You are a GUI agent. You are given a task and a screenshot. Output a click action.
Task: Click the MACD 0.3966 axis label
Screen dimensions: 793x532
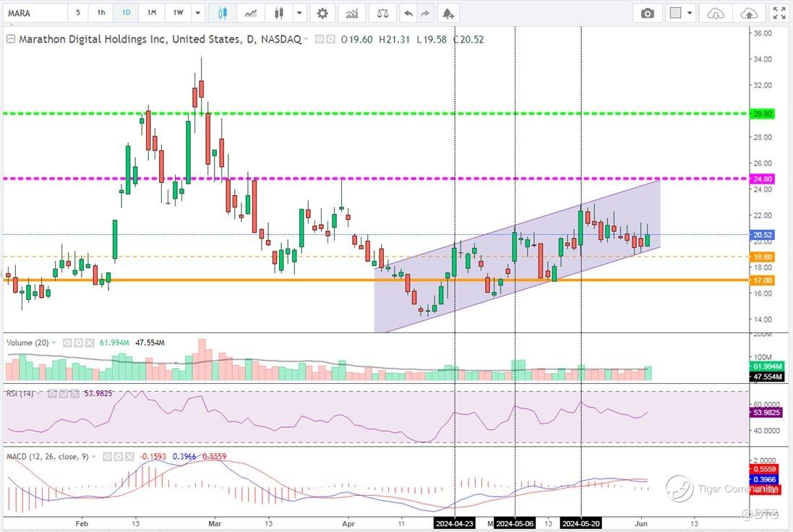(x=764, y=479)
